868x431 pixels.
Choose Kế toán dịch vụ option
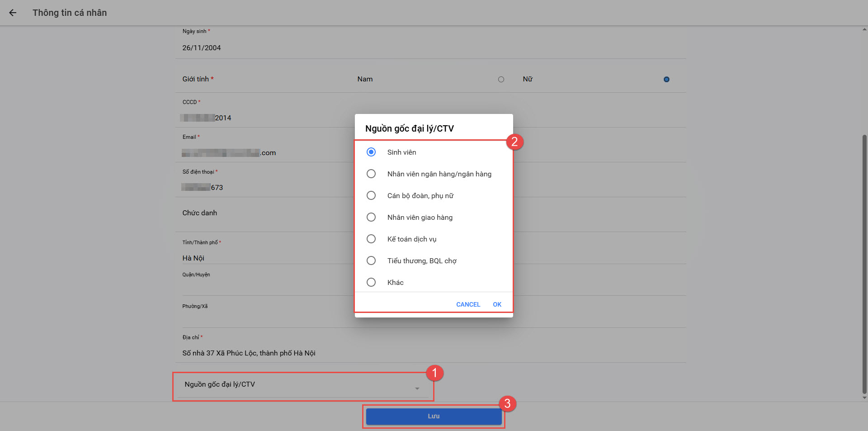[371, 239]
